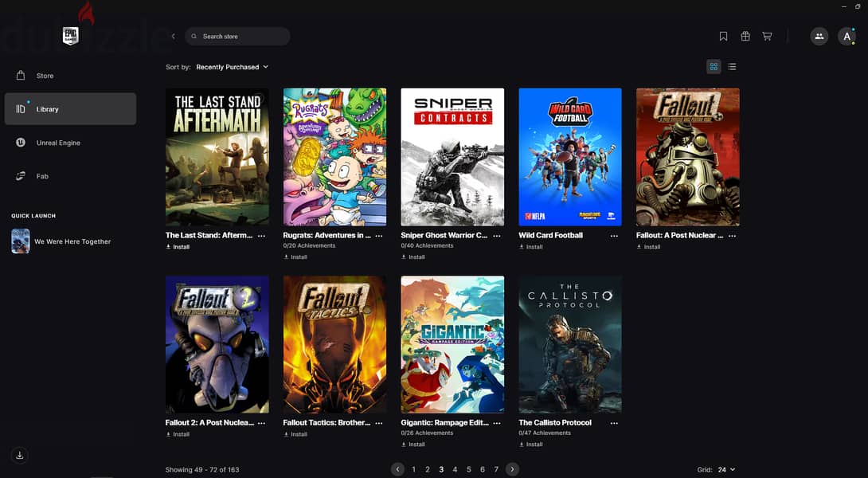This screenshot has width=868, height=478.
Task: Click The Callisto Protocol title text
Action: coord(555,422)
